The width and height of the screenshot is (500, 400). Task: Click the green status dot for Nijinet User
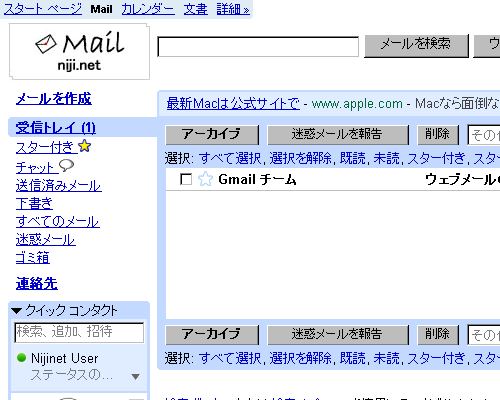pos(21,358)
